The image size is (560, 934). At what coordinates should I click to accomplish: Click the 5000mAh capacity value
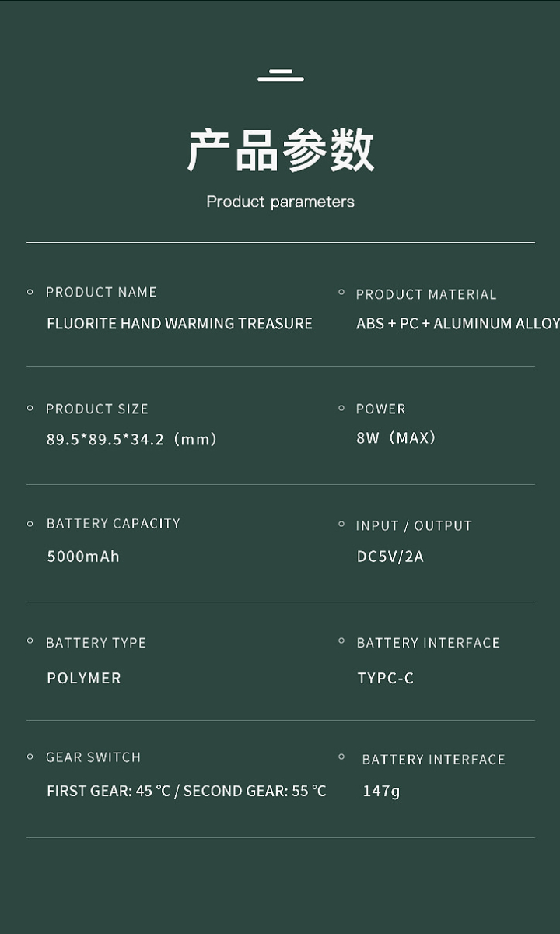(83, 557)
